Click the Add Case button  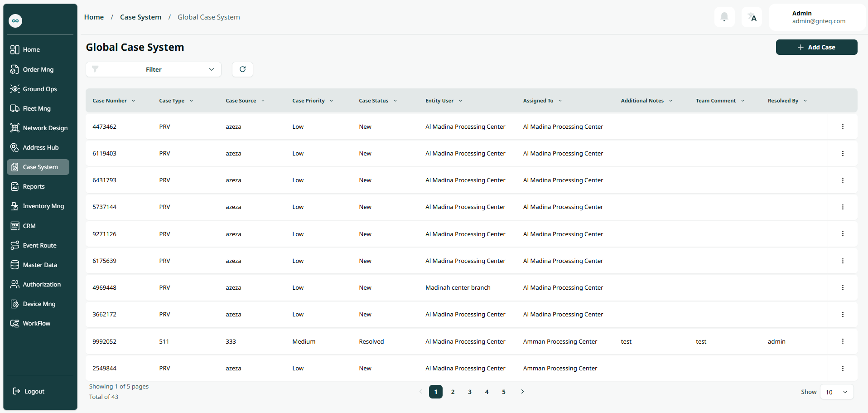click(x=816, y=47)
